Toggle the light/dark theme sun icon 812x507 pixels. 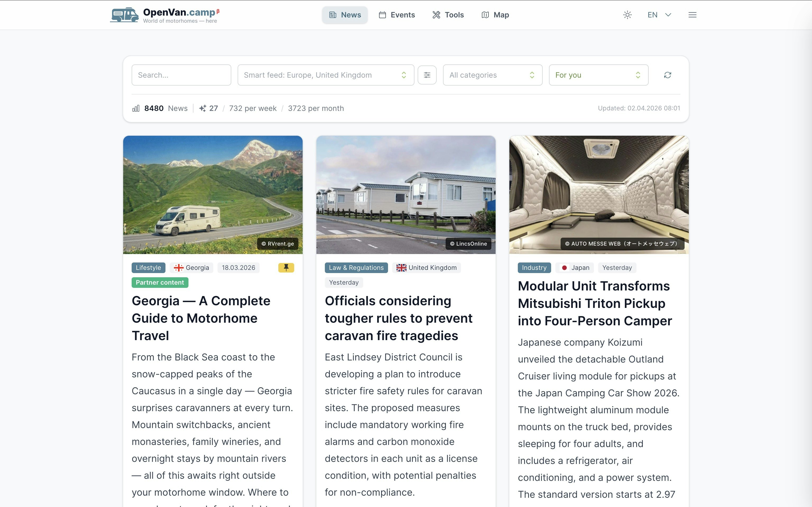tap(627, 15)
